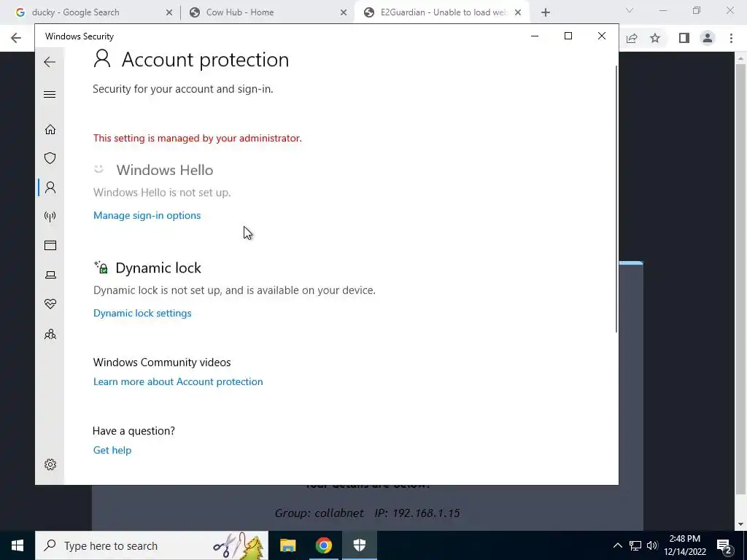Screen dimensions: 747x560
Task: Click Windows Security taskbar icon
Action: tap(359, 545)
